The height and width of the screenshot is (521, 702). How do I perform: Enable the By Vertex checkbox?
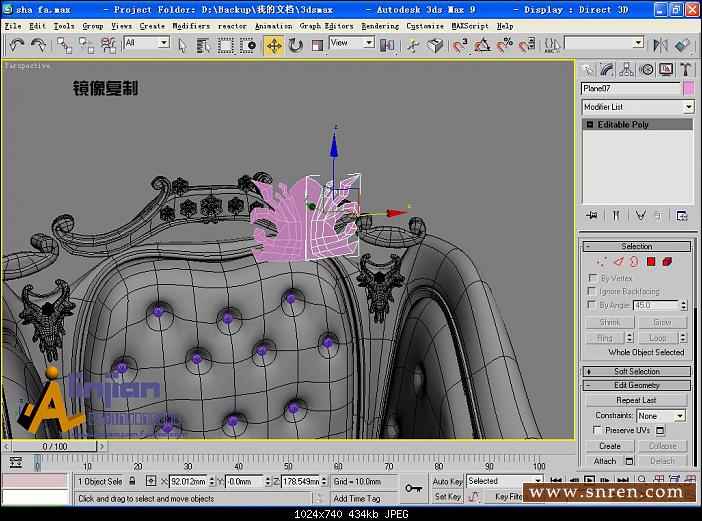[593, 278]
